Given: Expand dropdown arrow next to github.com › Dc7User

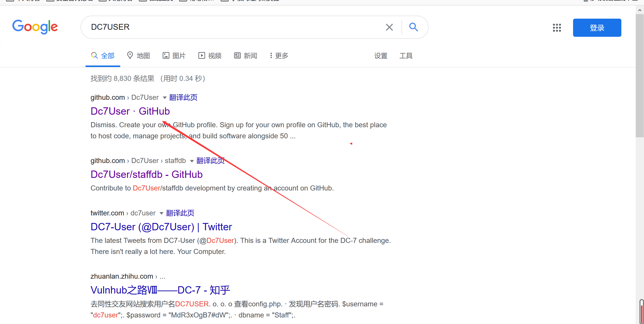Looking at the screenshot, I should click(x=165, y=98).
